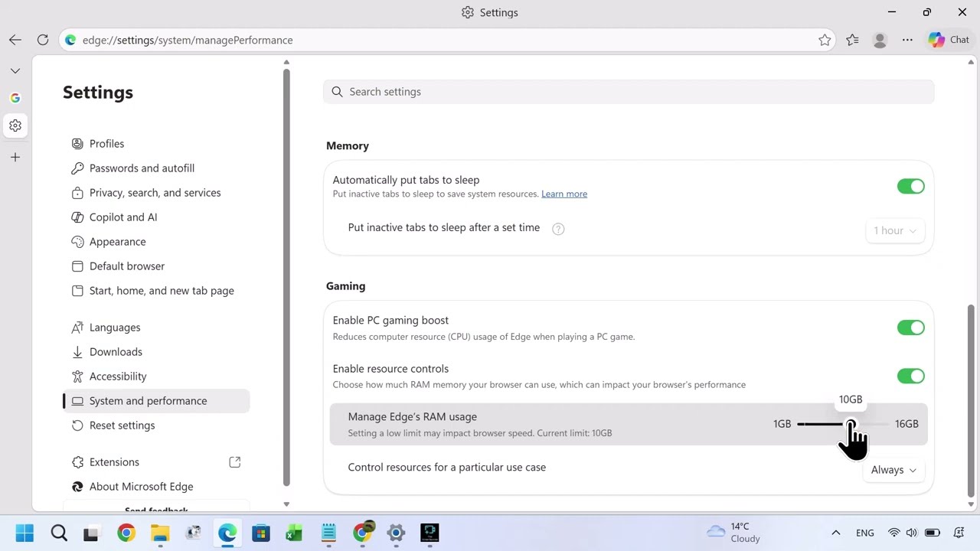Select the Settings tab gear in sidebar
This screenshot has width=980, height=551.
pyautogui.click(x=15, y=126)
